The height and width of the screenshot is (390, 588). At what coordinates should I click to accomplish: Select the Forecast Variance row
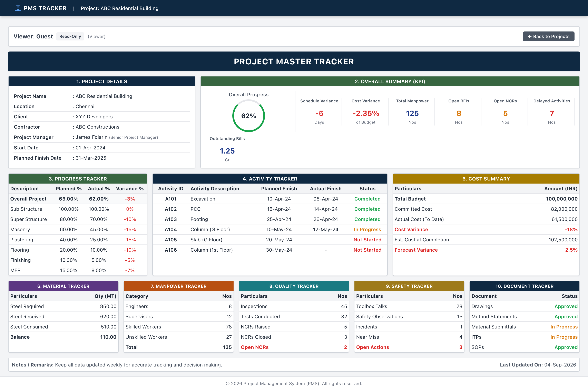486,250
